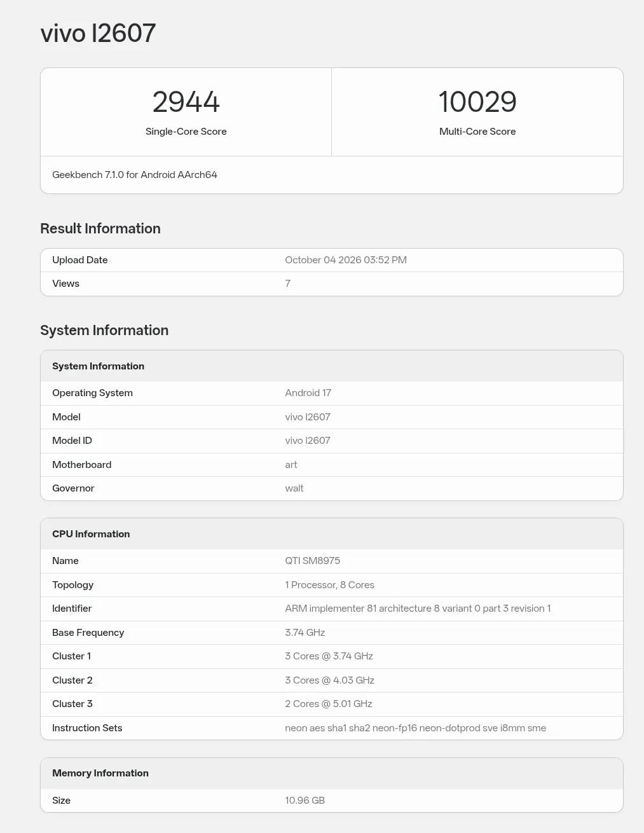The height and width of the screenshot is (833, 644).
Task: Click the Multi-Core Score label
Action: click(477, 132)
